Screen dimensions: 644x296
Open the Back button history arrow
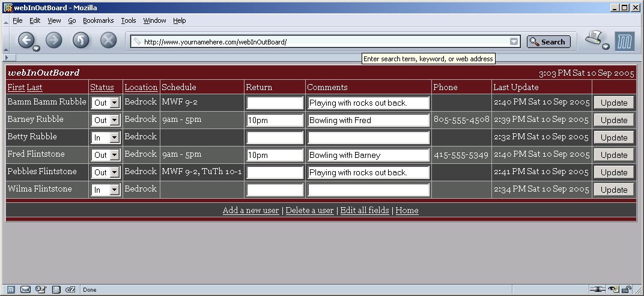(x=37, y=49)
